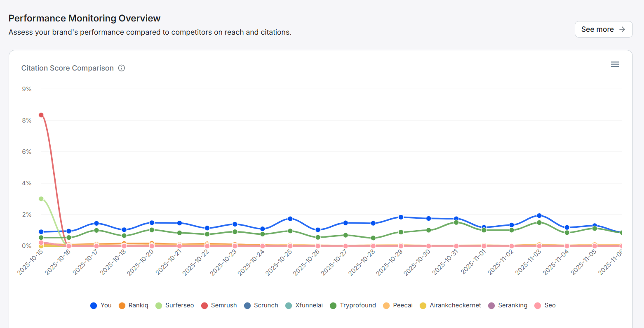The image size is (644, 328).
Task: Hide the Scrunch series in chart
Action: [x=261, y=305]
